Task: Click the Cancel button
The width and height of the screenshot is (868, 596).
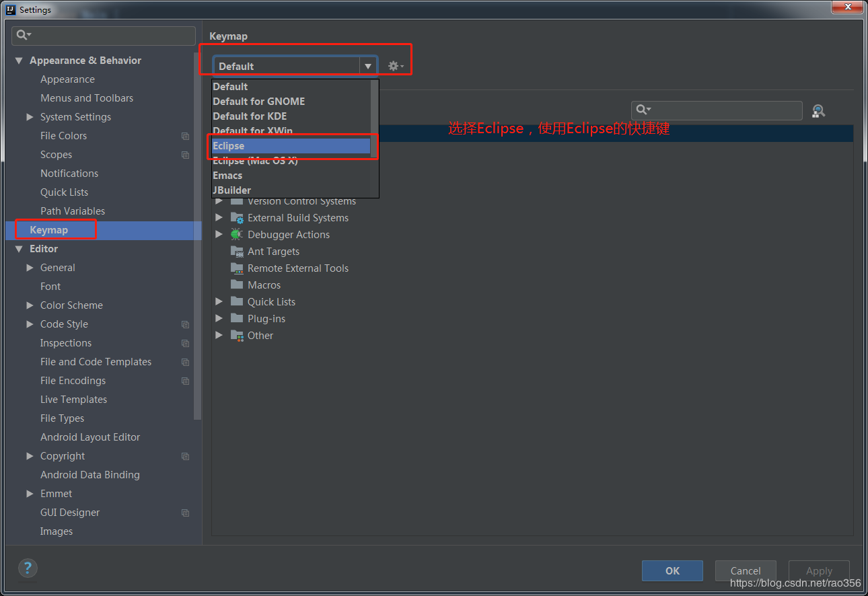Action: tap(746, 570)
